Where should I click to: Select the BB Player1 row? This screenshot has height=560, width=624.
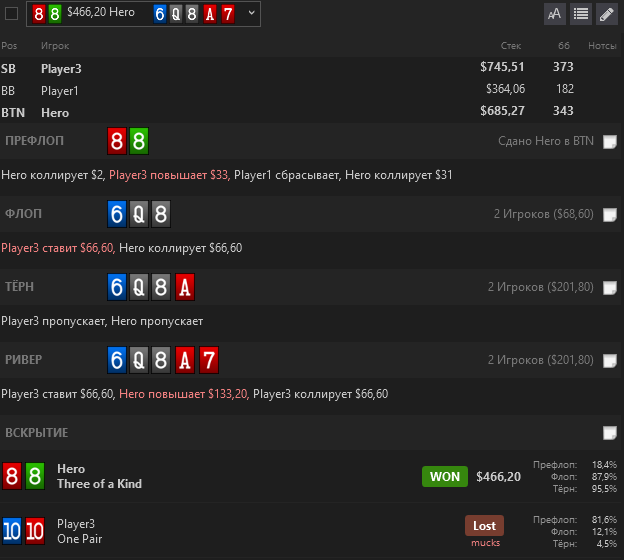point(310,90)
